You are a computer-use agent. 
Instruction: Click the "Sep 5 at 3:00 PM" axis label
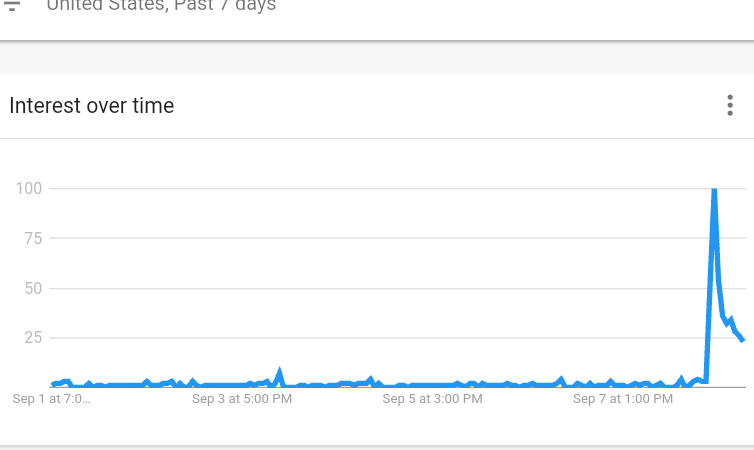click(432, 400)
